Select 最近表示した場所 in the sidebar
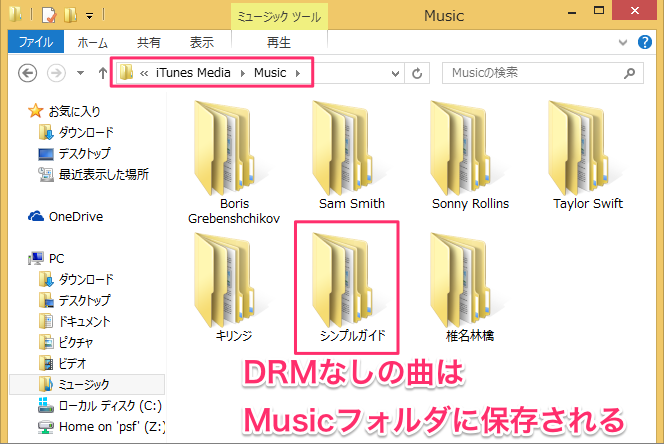Screen dimensions: 664x444 coord(94,174)
